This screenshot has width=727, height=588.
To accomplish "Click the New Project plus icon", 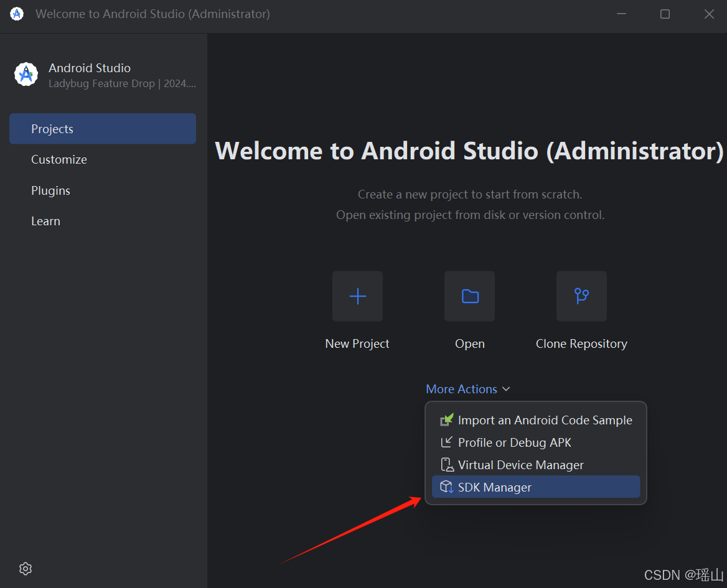I will (x=357, y=296).
